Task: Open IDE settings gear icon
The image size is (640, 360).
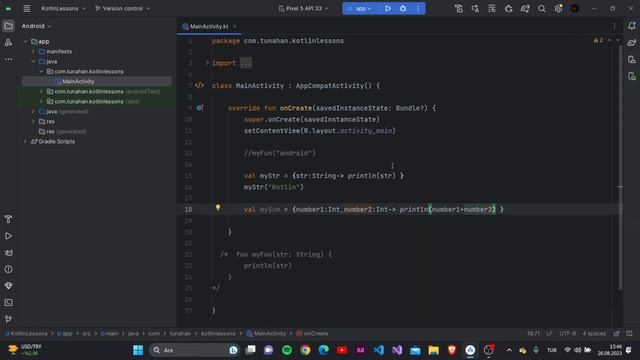Action: coord(558,9)
